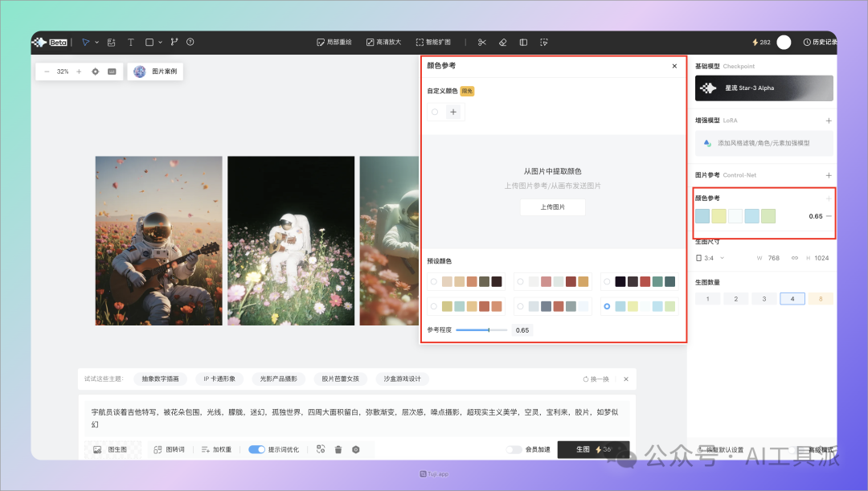Select the scissors cutout tool

pyautogui.click(x=482, y=42)
